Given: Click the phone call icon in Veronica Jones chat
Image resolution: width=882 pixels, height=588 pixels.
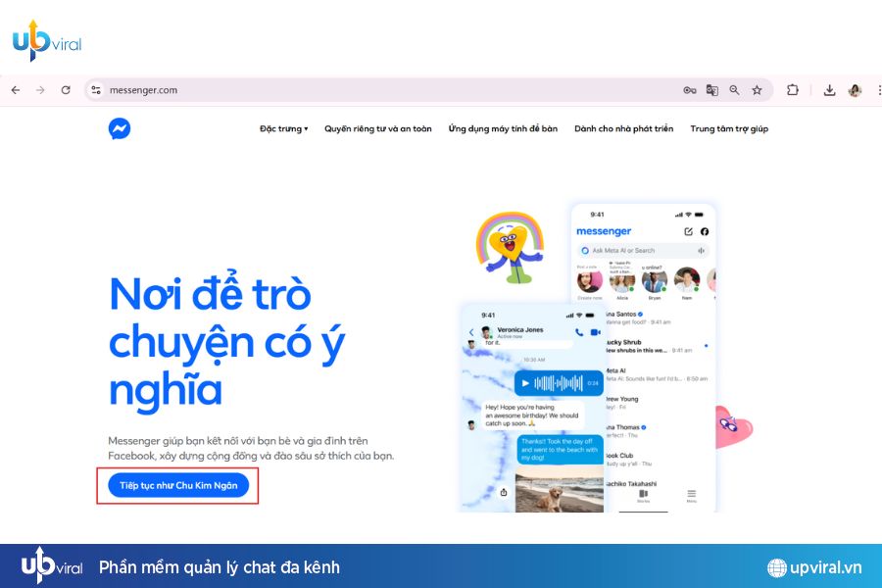Looking at the screenshot, I should coord(579,332).
